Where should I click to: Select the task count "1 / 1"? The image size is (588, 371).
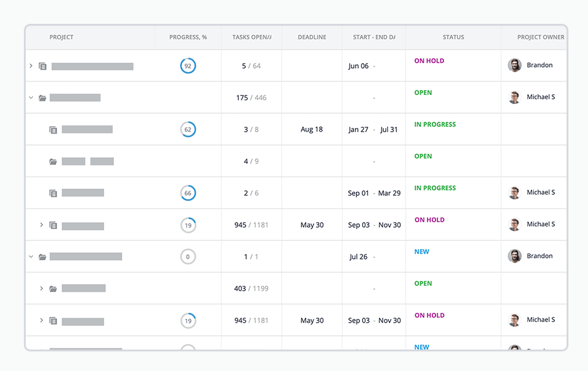pyautogui.click(x=251, y=257)
